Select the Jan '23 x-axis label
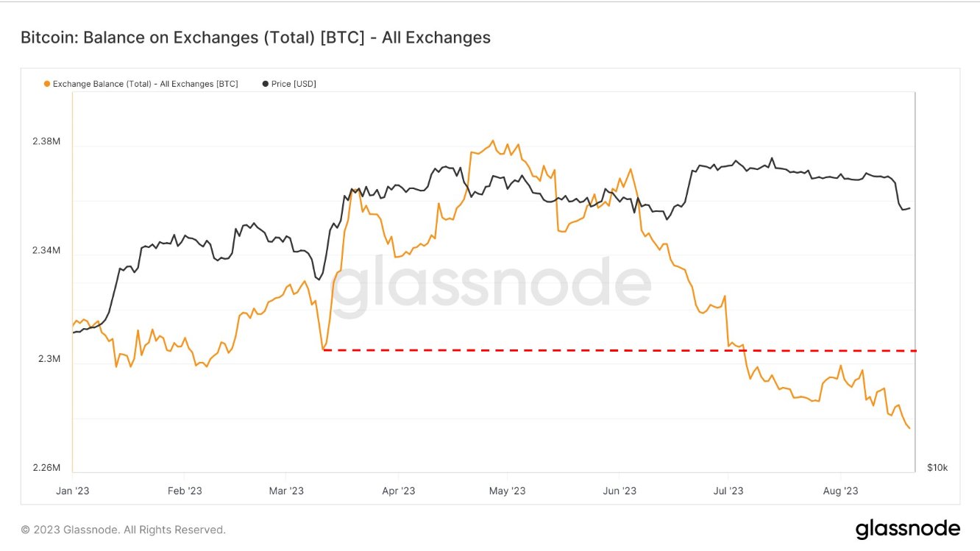Viewport: 980px width, 551px height. 74,491
